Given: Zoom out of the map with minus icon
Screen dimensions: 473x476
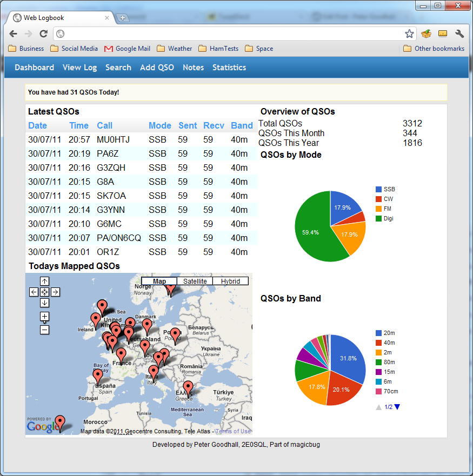Looking at the screenshot, I should coord(44,329).
